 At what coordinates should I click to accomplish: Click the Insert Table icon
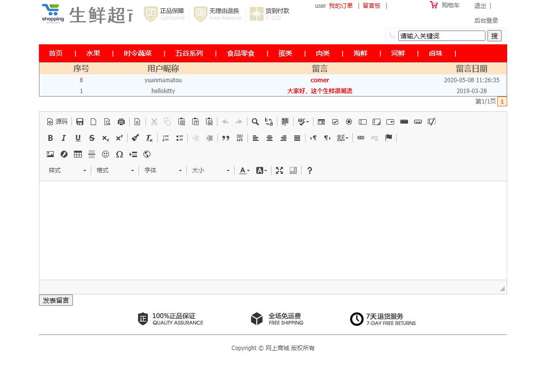(78, 154)
